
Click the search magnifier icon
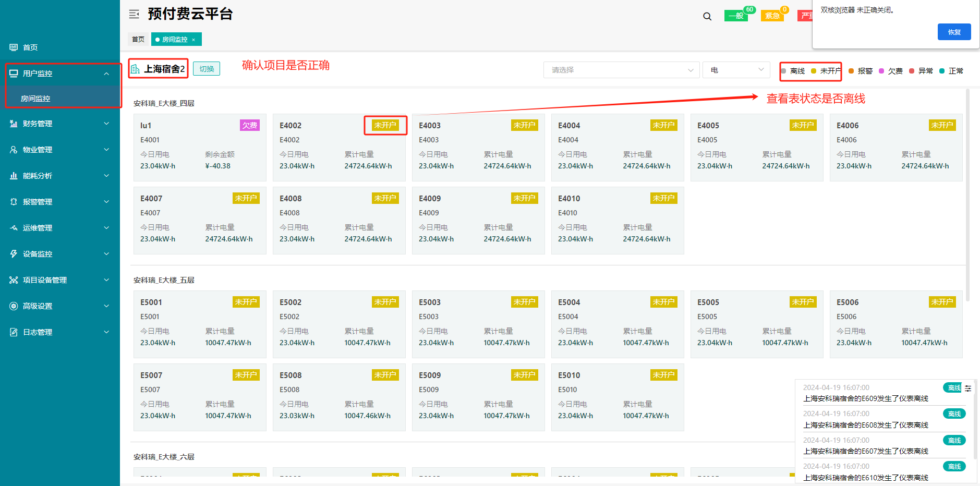tap(707, 16)
